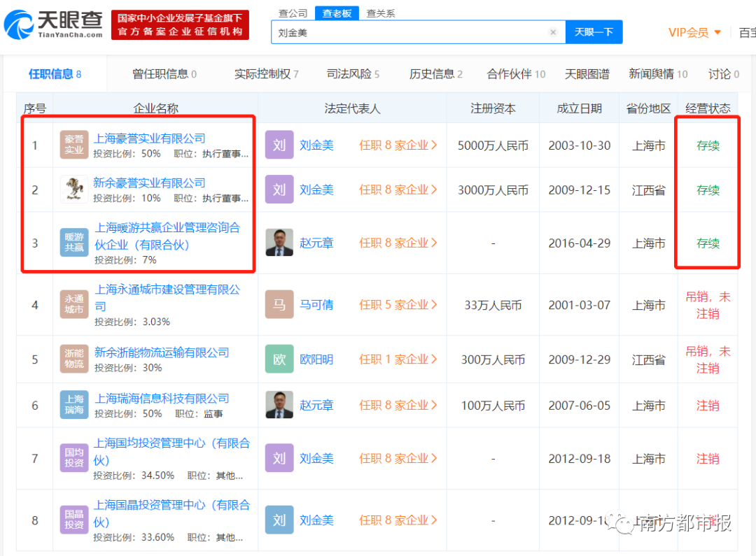The width and height of the screenshot is (756, 556).
Task: Click 刘金美 name in the 国晶投资 row
Action: (x=316, y=520)
